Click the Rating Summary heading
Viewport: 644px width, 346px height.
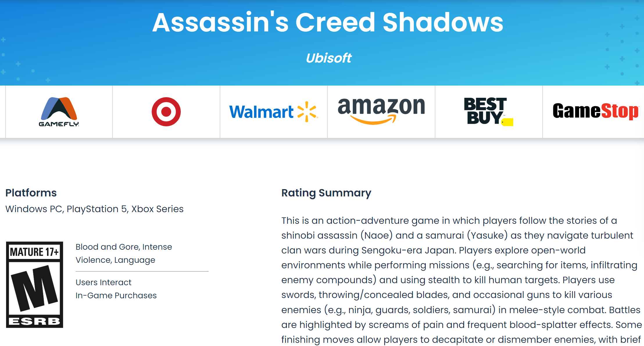point(326,193)
